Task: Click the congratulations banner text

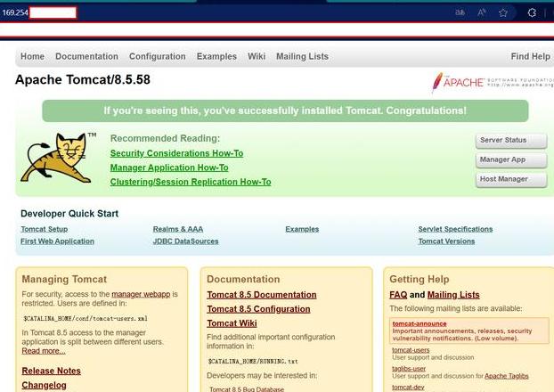Action: tap(285, 111)
